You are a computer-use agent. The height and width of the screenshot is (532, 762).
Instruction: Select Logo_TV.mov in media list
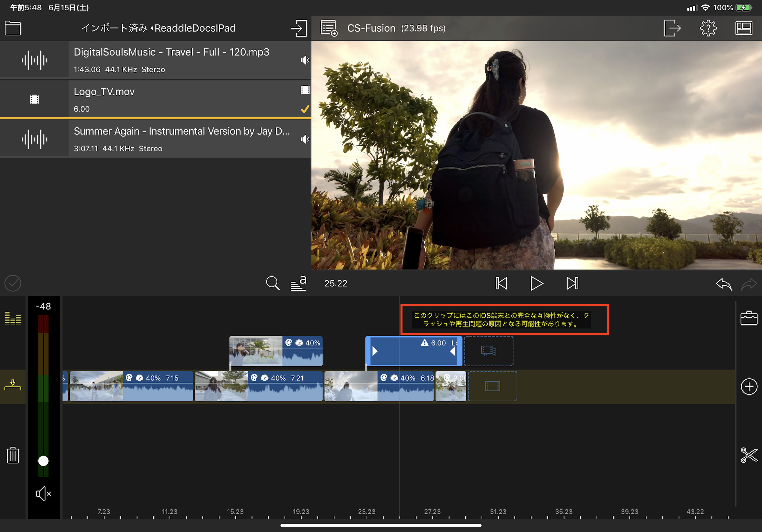click(x=155, y=99)
